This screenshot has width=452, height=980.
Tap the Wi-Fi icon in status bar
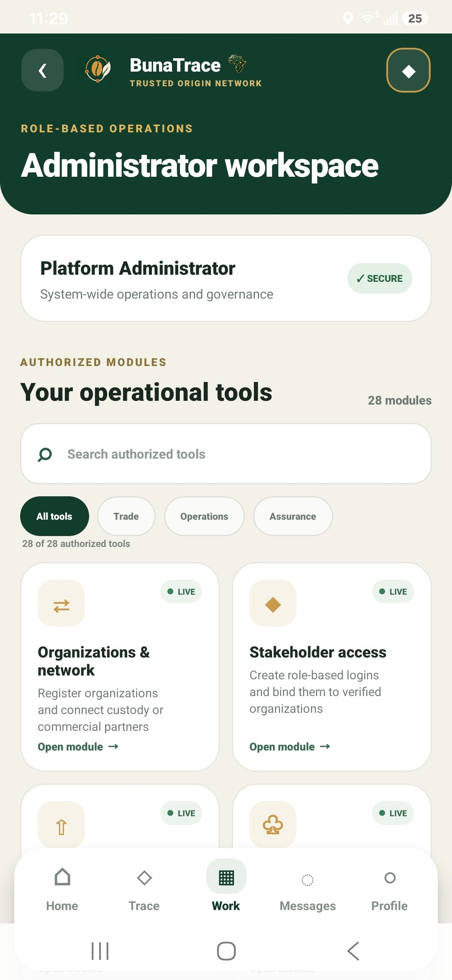click(369, 18)
